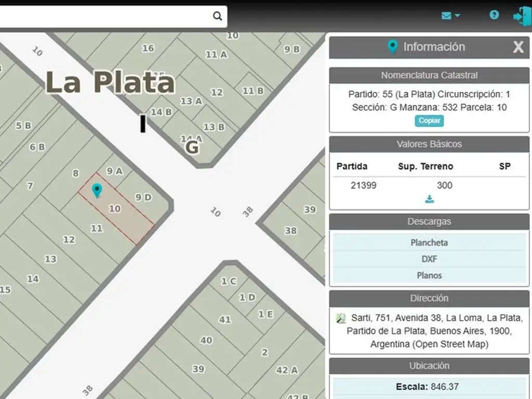Viewport: 532px width, 399px height.
Task: Select parcel 9 D on the map
Action: coord(143,197)
